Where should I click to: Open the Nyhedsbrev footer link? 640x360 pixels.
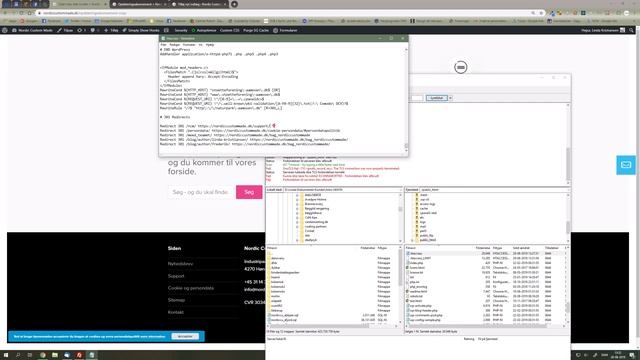point(180,264)
